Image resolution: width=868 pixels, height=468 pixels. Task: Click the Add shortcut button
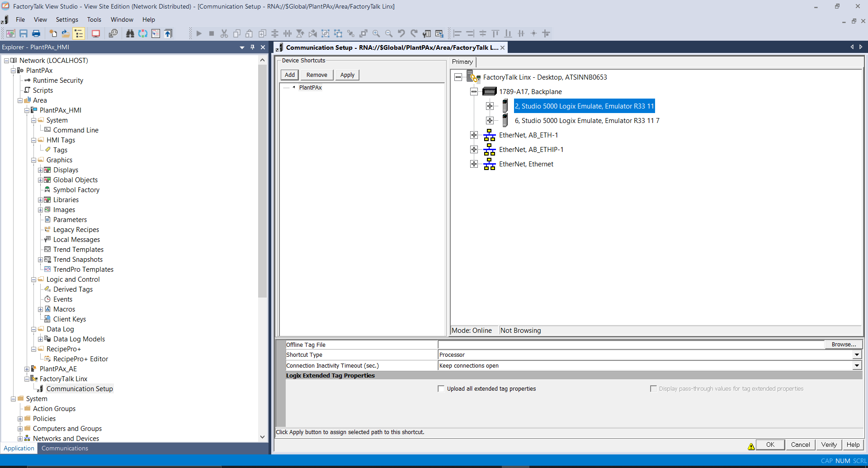tap(290, 75)
